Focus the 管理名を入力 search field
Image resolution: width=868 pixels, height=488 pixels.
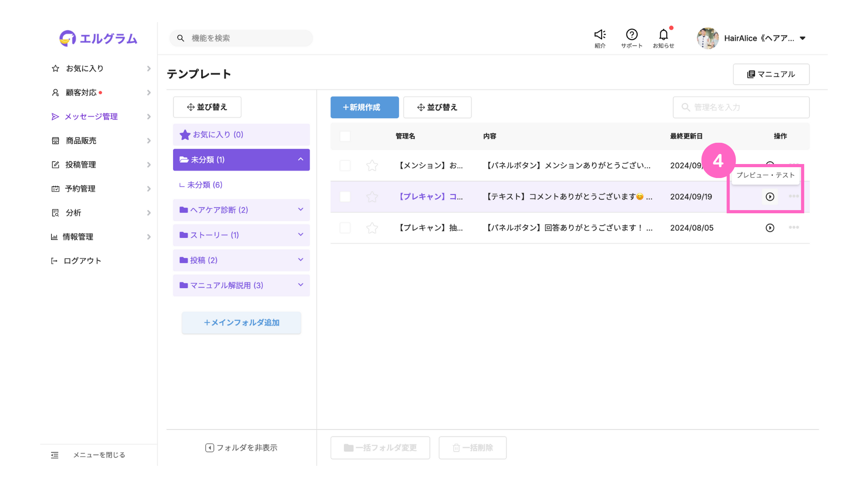741,107
